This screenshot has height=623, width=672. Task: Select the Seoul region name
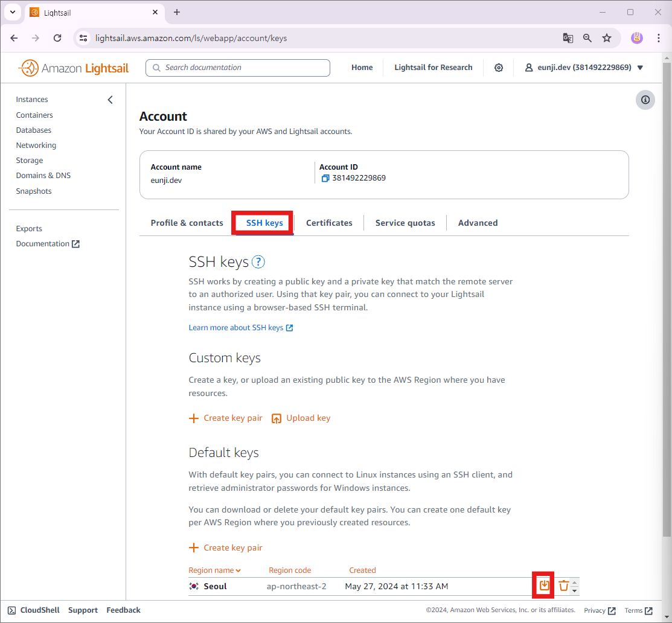(215, 587)
